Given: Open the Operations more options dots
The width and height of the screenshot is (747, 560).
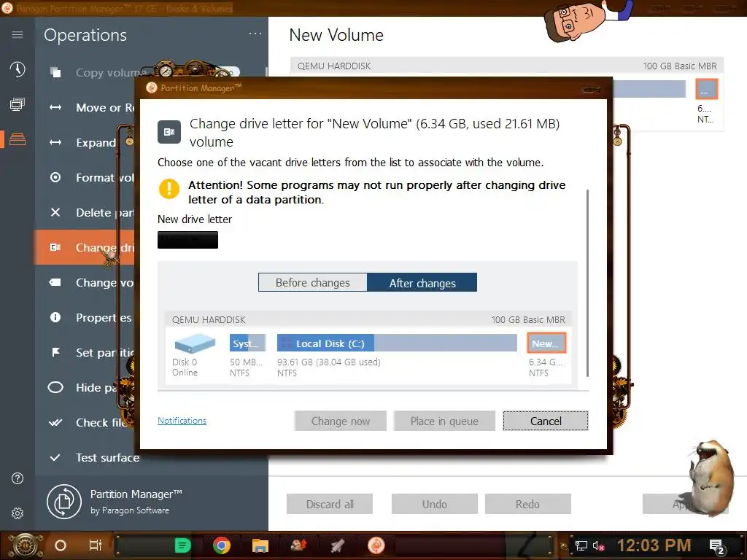Looking at the screenshot, I should pyautogui.click(x=255, y=34).
